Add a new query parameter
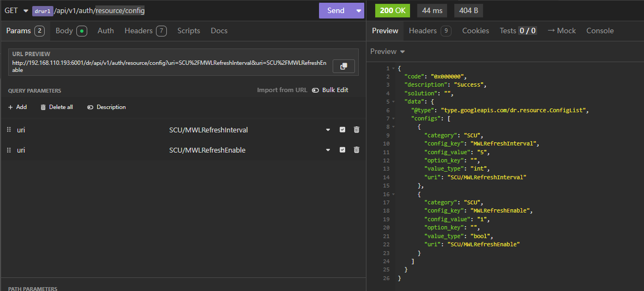 coord(17,107)
